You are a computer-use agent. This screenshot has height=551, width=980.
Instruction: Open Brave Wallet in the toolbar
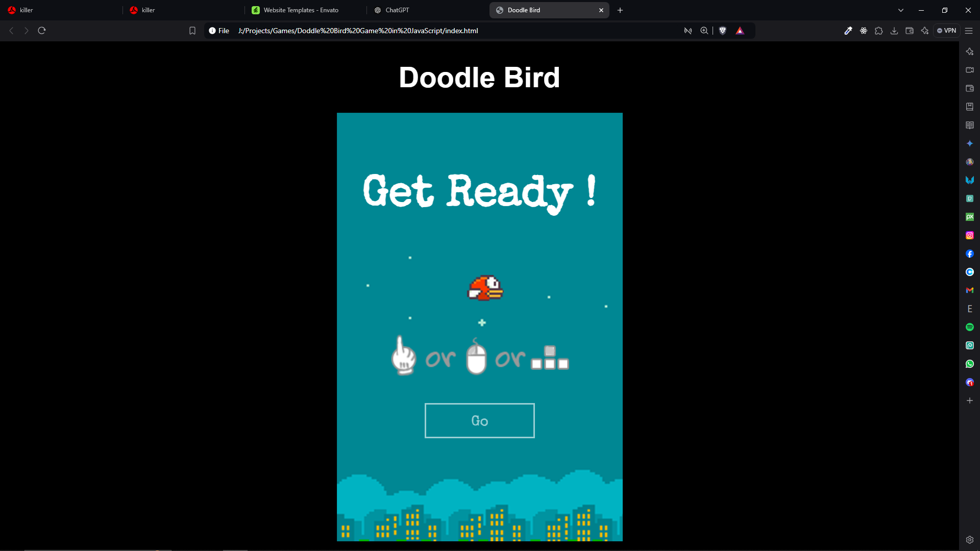(x=910, y=31)
